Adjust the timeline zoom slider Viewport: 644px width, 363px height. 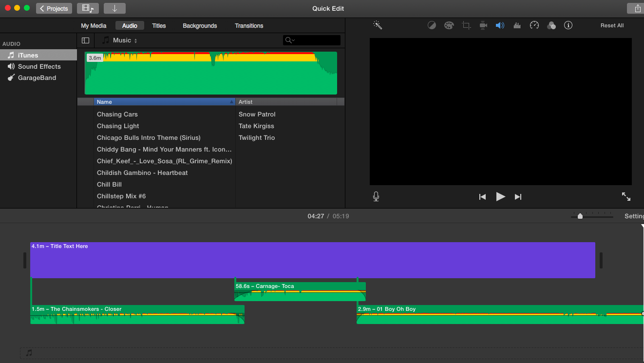point(580,216)
